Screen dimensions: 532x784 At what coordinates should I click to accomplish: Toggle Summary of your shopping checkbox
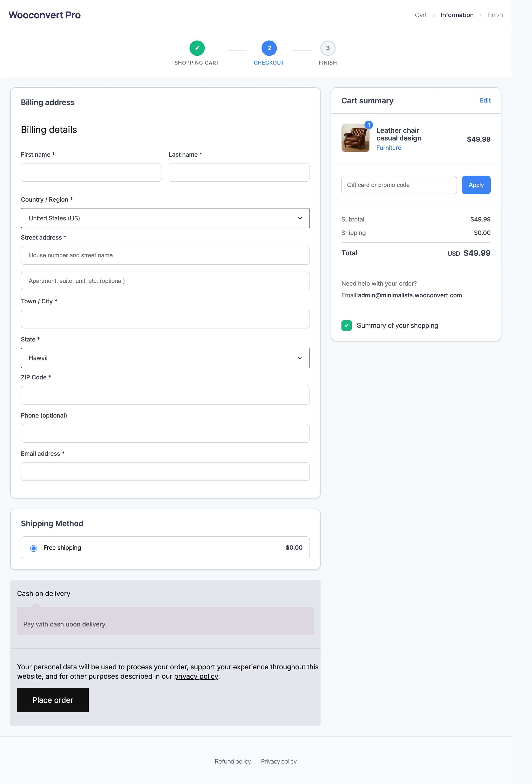(x=346, y=325)
